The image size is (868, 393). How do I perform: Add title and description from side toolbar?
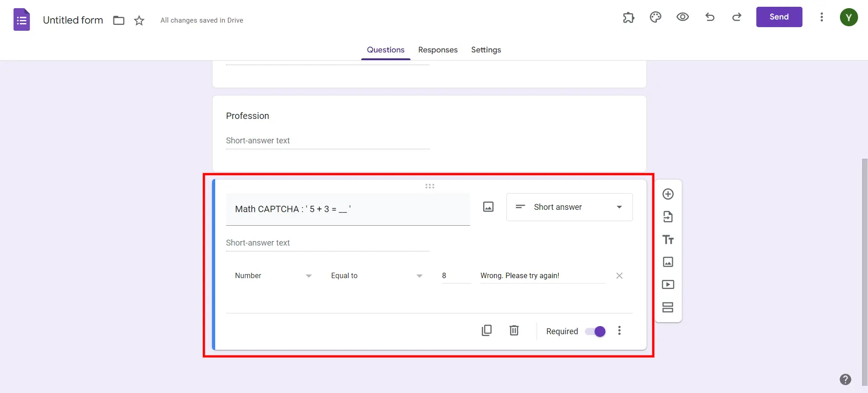pyautogui.click(x=668, y=239)
